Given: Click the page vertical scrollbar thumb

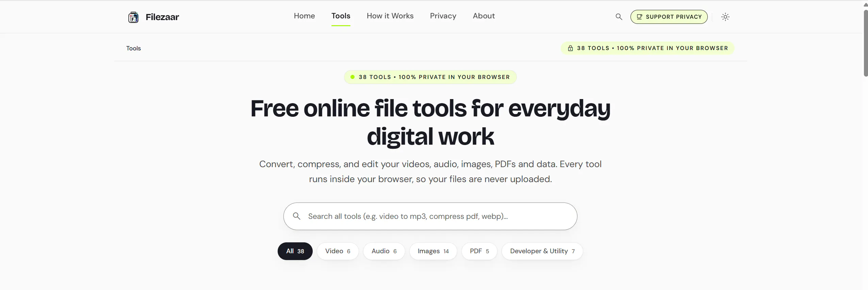Looking at the screenshot, I should pyautogui.click(x=866, y=43).
